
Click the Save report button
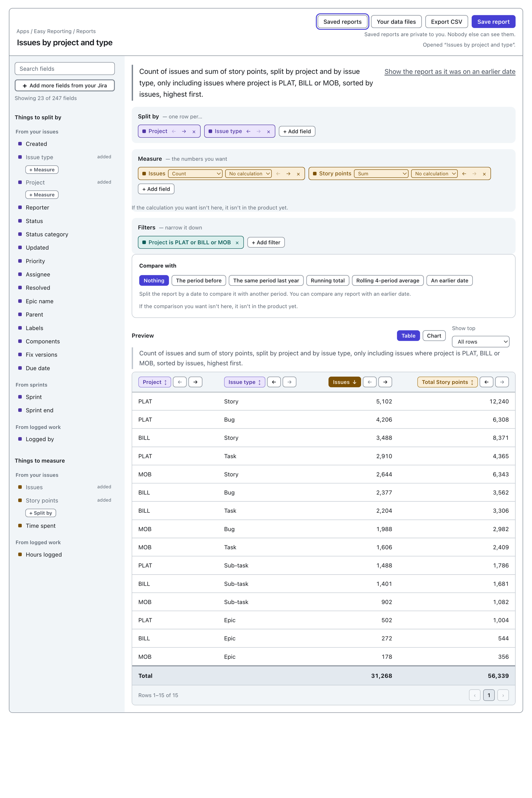[493, 22]
